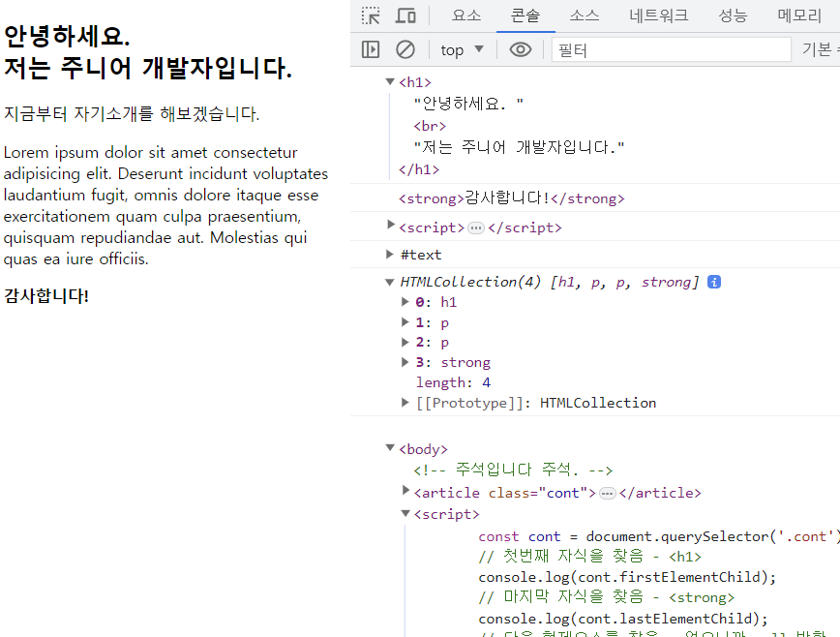Expand the 0: h1 item

pyautogui.click(x=405, y=302)
